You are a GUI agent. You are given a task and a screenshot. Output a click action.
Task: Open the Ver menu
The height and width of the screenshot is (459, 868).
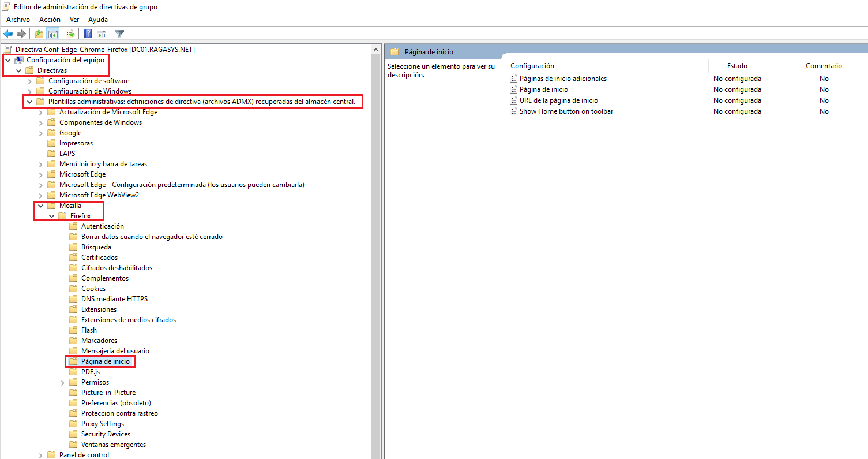[74, 19]
